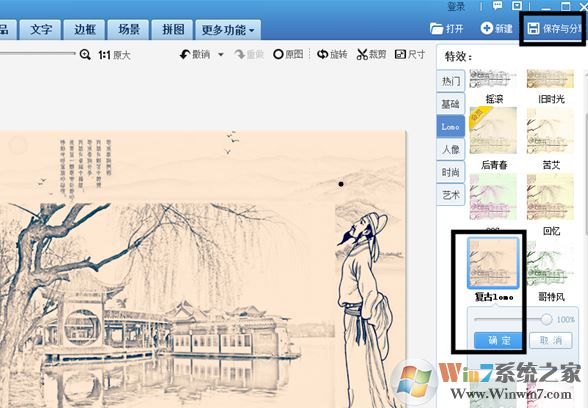The image size is (588, 408).
Task: Apply the 哥特风 effect thumbnail
Action: point(550,262)
